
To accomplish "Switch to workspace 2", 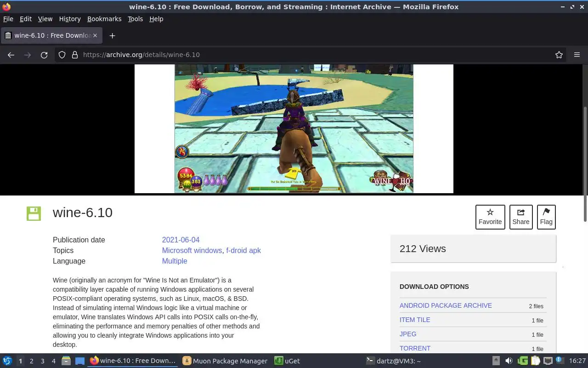I will [x=31, y=361].
